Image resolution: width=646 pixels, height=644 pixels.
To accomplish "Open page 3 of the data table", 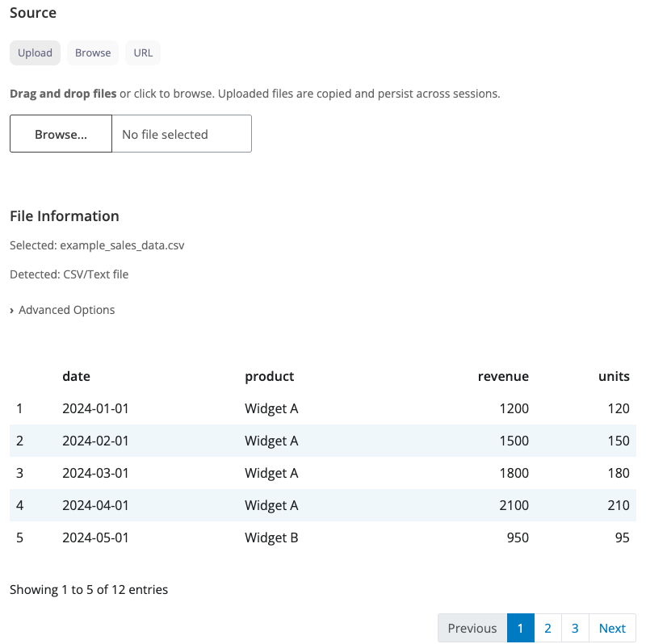I will tap(575, 628).
